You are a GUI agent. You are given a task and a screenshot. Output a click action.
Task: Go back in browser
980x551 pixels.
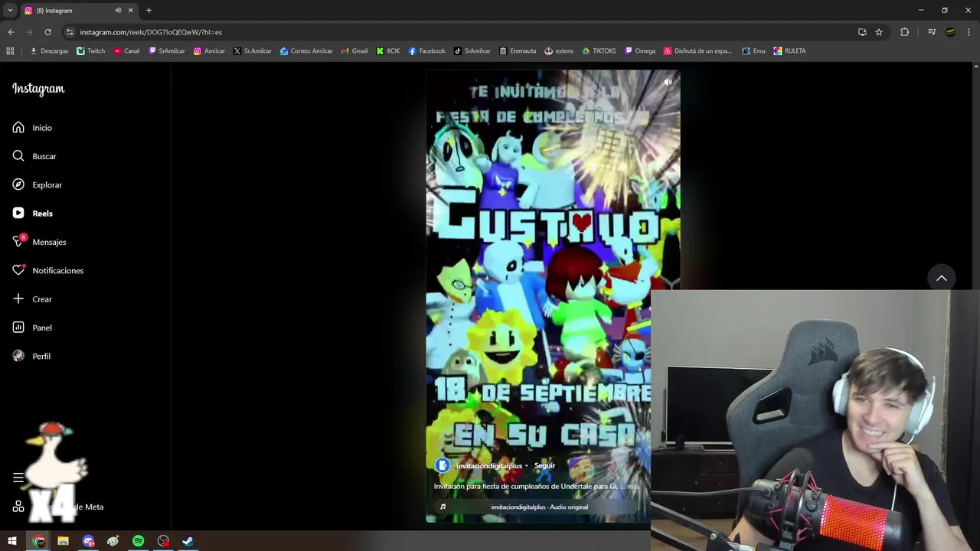pos(11,32)
